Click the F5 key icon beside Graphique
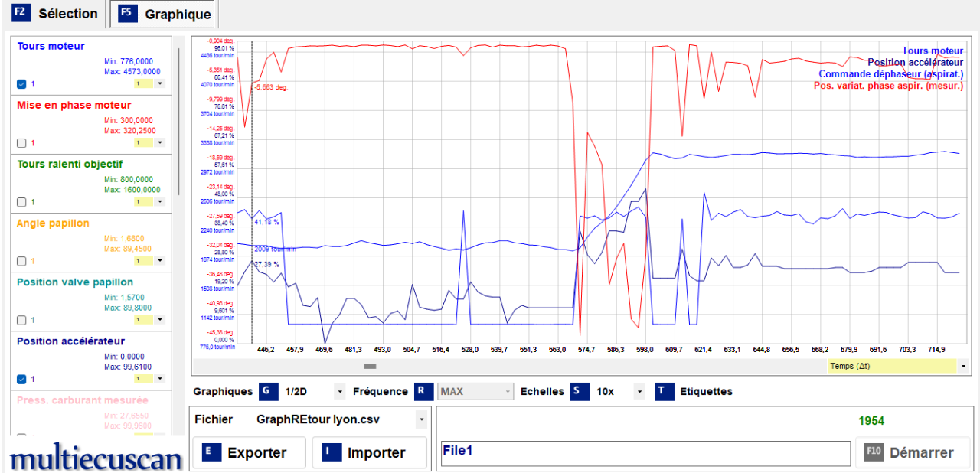 tap(128, 14)
